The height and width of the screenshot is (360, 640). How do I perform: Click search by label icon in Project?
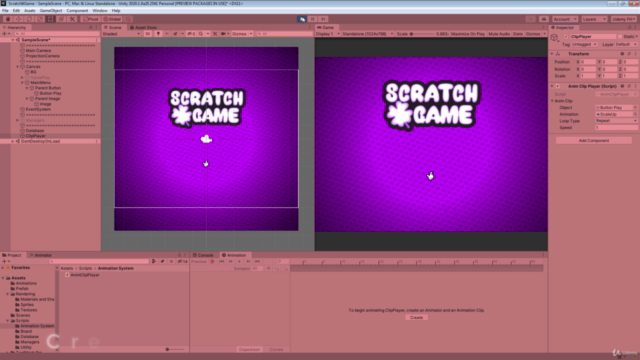(x=162, y=261)
